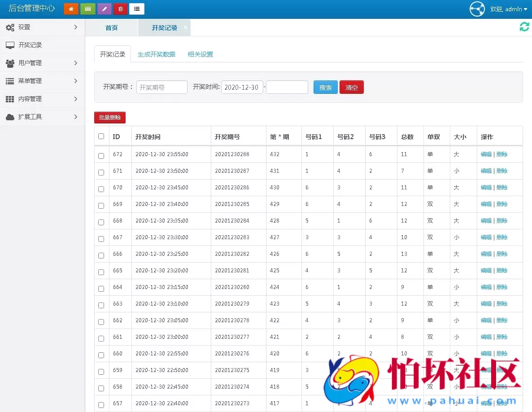Click the green calendar toolbar icon
Image resolution: width=532 pixels, height=412 pixels.
pyautogui.click(x=87, y=9)
